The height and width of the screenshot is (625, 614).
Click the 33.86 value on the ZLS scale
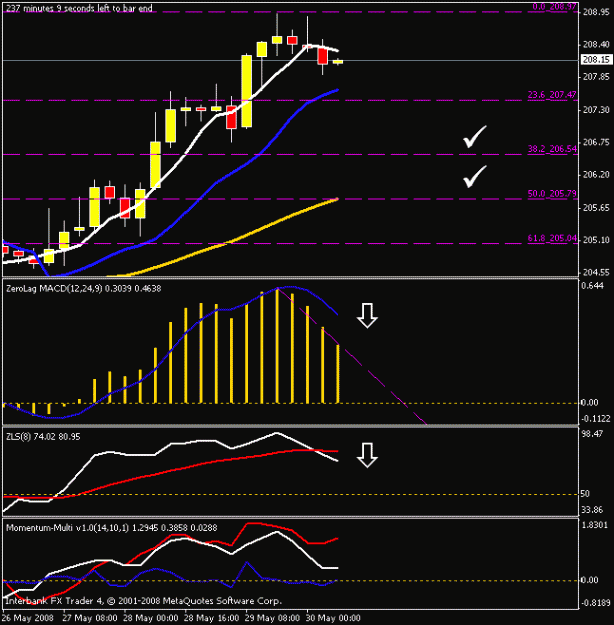click(x=592, y=510)
